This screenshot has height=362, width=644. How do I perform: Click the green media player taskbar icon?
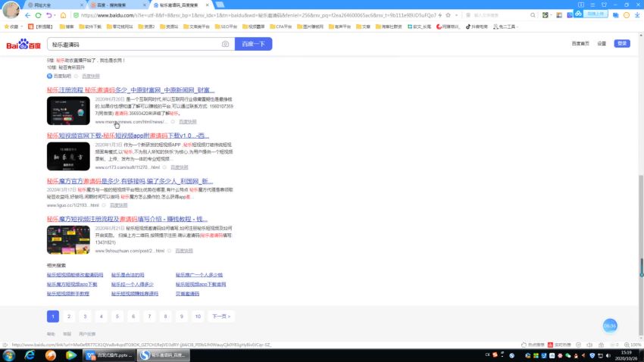(71, 355)
